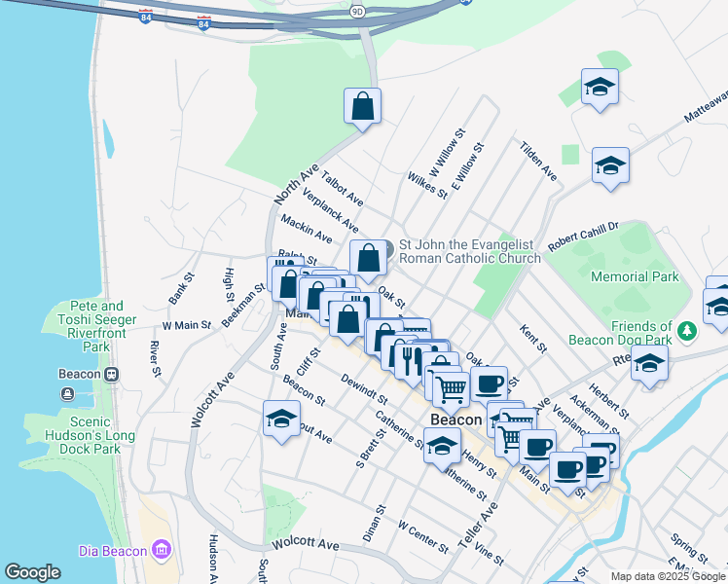Viewport: 728px width, 584px height.
Task: Open the fully visible fork and knife marker
Action: click(x=413, y=364)
